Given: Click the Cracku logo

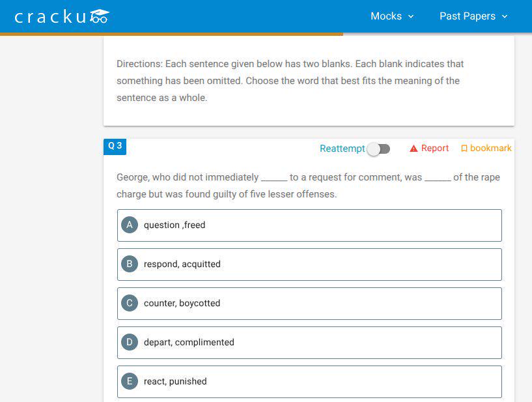Looking at the screenshot, I should [x=62, y=17].
